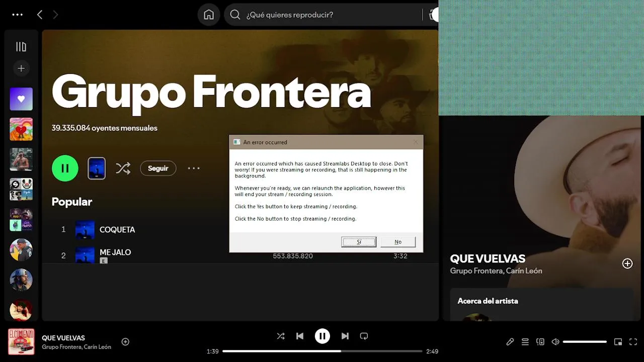Skip to previous track
Viewport: 644px width, 362px height.
point(300,336)
